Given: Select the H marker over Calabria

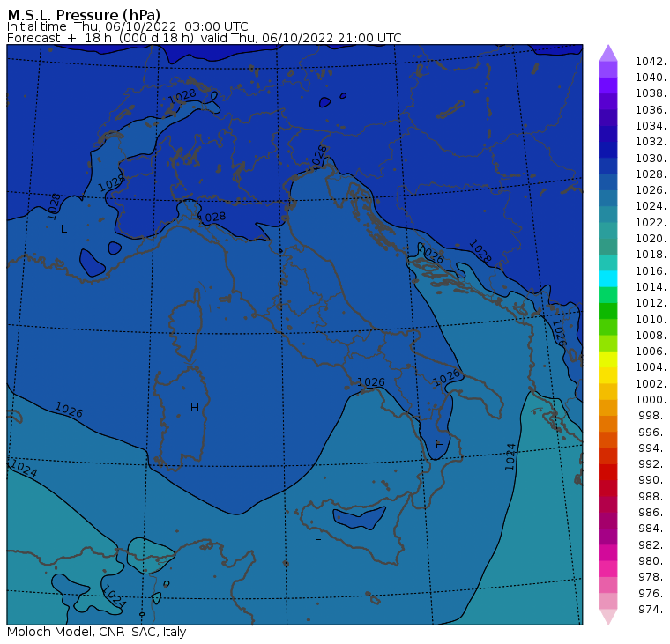Looking at the screenshot, I should coord(440,445).
